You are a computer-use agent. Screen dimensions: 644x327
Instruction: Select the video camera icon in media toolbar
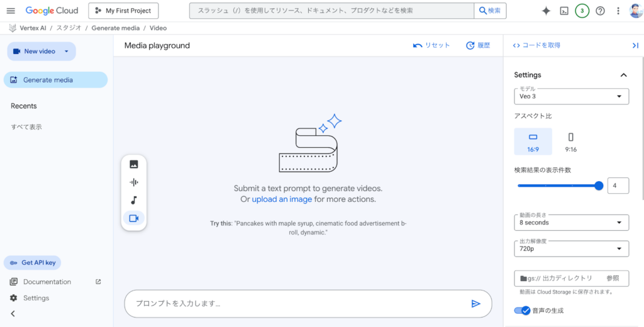[x=133, y=218]
